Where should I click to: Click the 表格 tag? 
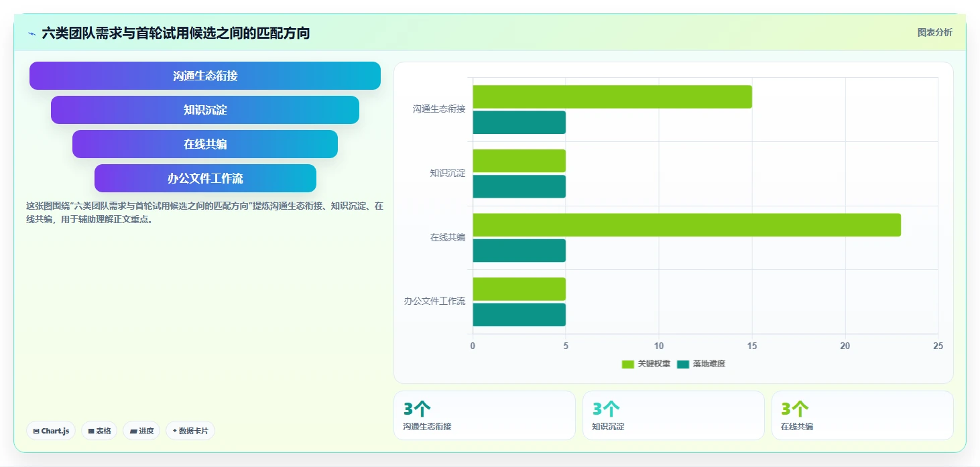[99, 431]
